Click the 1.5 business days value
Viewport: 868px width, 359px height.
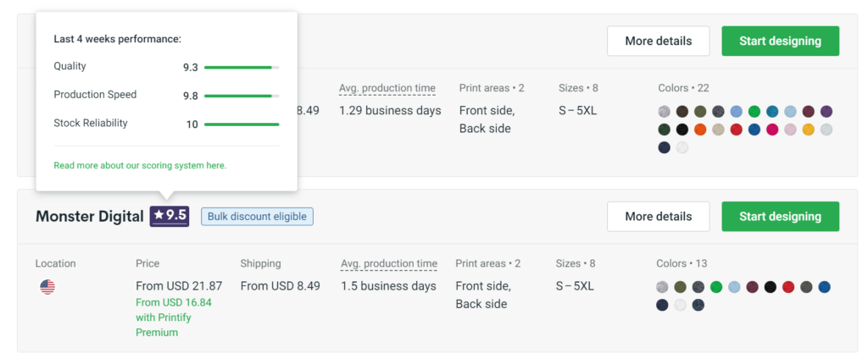(388, 286)
